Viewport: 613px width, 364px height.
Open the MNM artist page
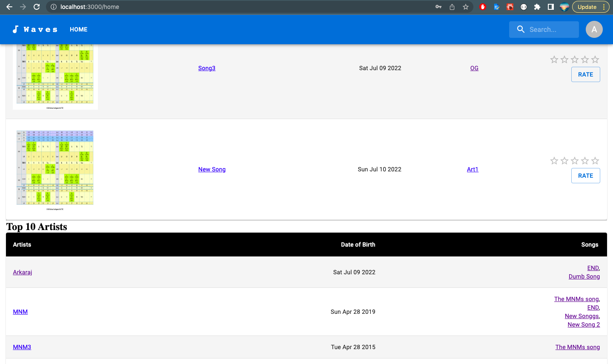pos(20,312)
